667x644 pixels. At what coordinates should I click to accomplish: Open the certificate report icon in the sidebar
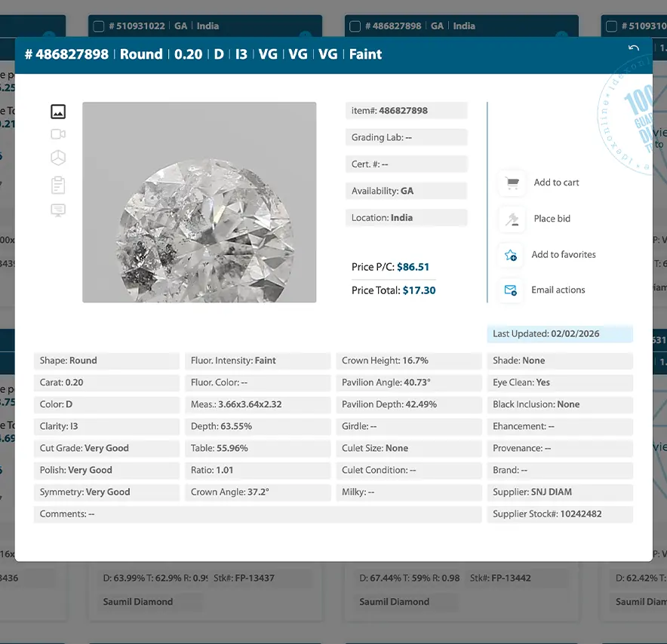point(59,185)
